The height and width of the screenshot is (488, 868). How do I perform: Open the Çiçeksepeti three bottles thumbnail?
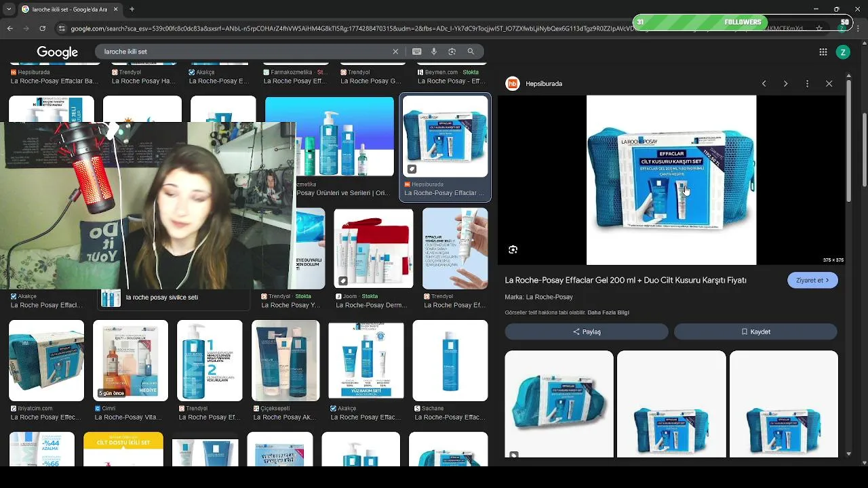(x=285, y=361)
